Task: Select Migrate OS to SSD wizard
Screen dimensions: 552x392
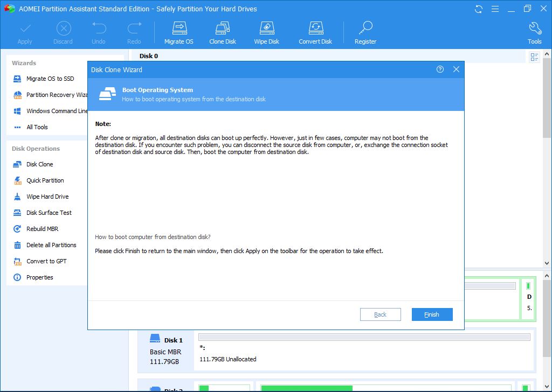Action: coord(50,79)
